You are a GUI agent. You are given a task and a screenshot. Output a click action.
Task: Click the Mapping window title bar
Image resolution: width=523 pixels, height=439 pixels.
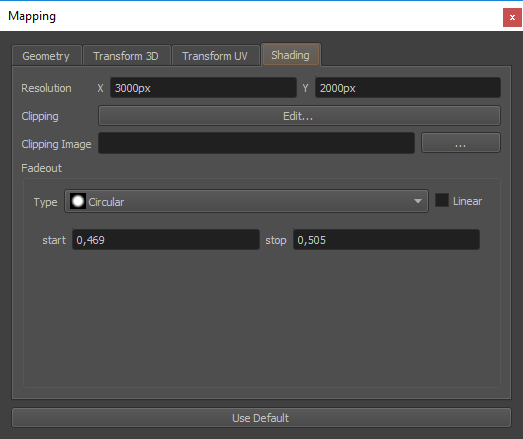click(250, 17)
